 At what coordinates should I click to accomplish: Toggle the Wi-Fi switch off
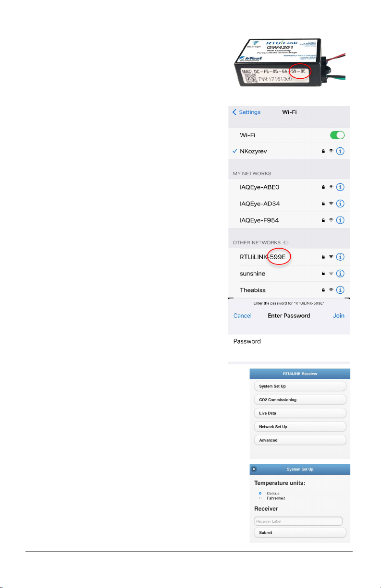coord(338,135)
